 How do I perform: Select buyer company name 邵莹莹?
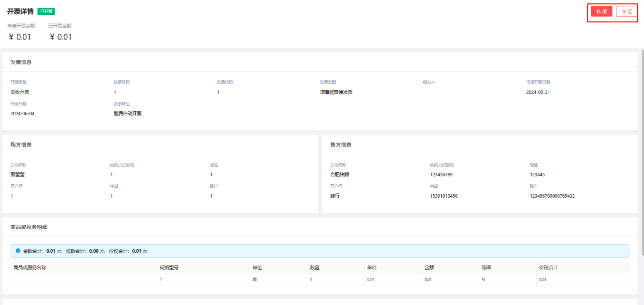coord(18,174)
